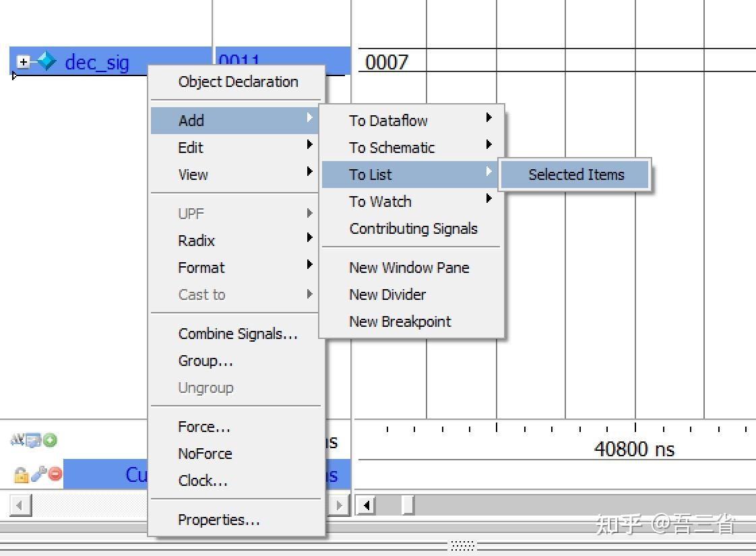
Task: Click the waveform pane's left scroll arrow
Action: point(366,505)
